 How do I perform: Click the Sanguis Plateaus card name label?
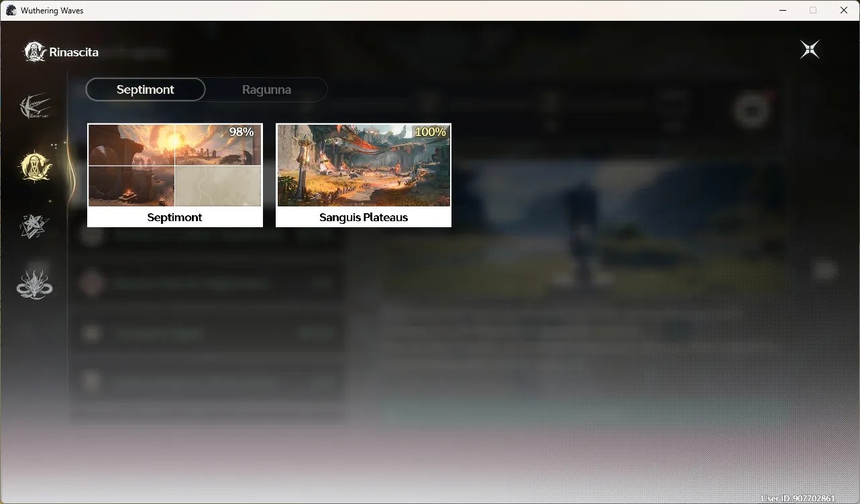[x=364, y=217]
